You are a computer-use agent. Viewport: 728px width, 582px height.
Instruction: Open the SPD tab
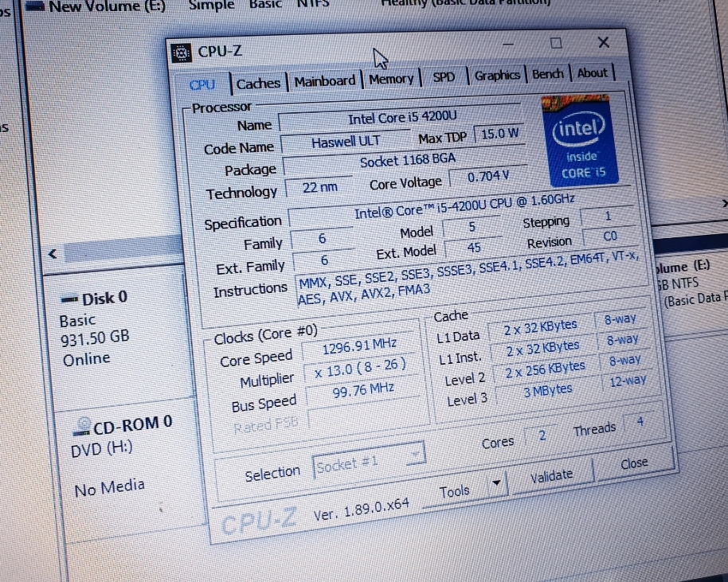coord(444,77)
